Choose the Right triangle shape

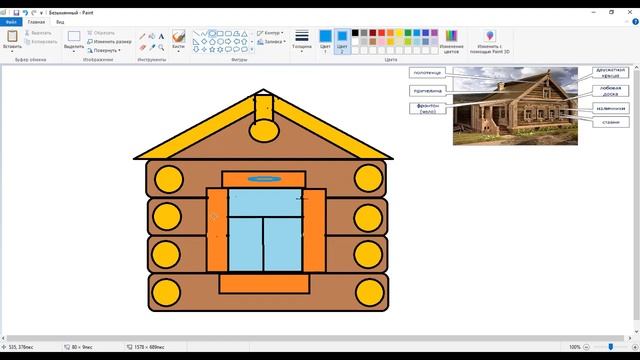pos(196,42)
